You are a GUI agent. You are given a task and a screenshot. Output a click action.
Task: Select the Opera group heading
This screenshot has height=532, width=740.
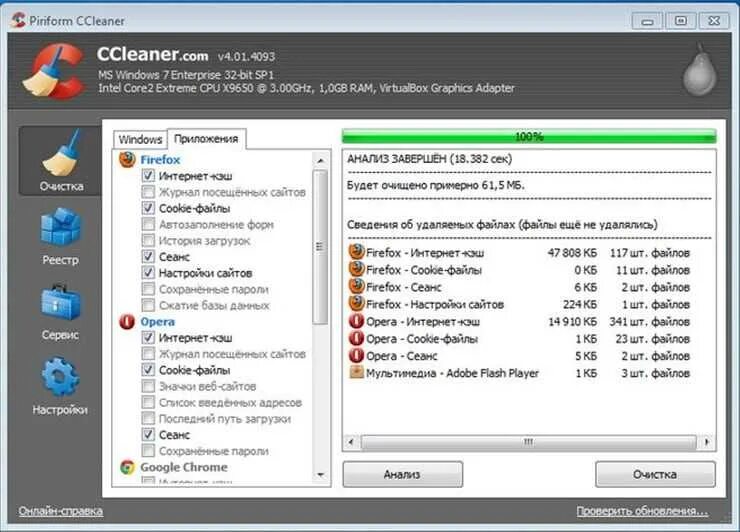[x=158, y=321]
